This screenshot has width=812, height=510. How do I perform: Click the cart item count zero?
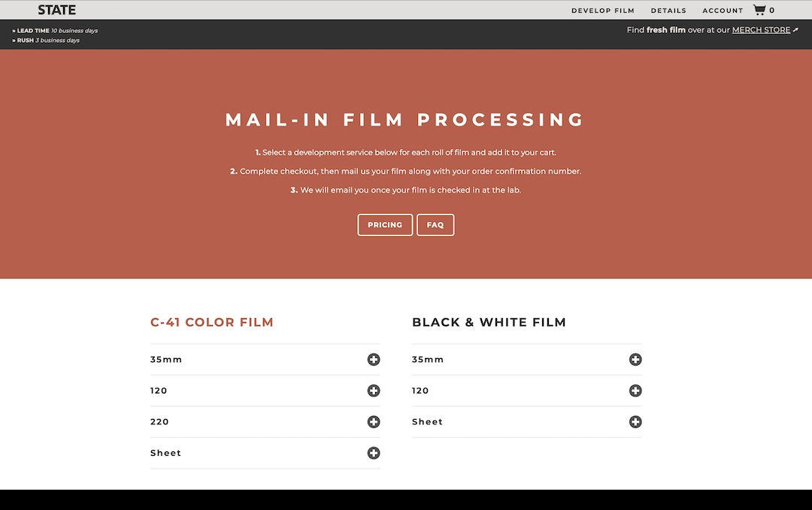pyautogui.click(x=773, y=11)
